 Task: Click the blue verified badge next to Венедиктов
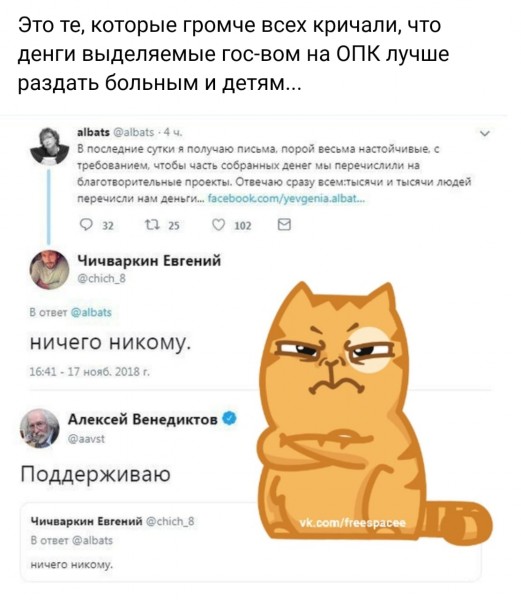coord(230,419)
